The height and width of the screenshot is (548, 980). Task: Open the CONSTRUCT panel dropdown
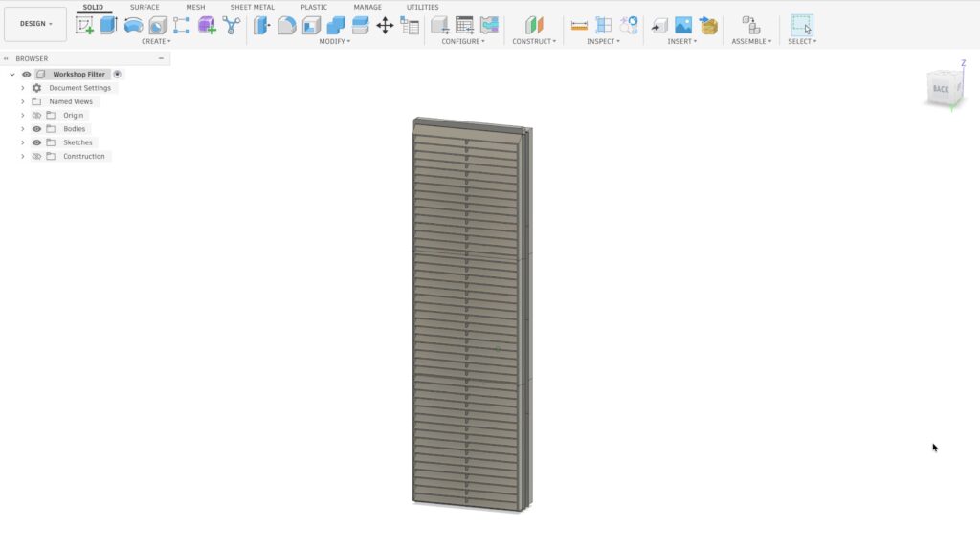(534, 41)
